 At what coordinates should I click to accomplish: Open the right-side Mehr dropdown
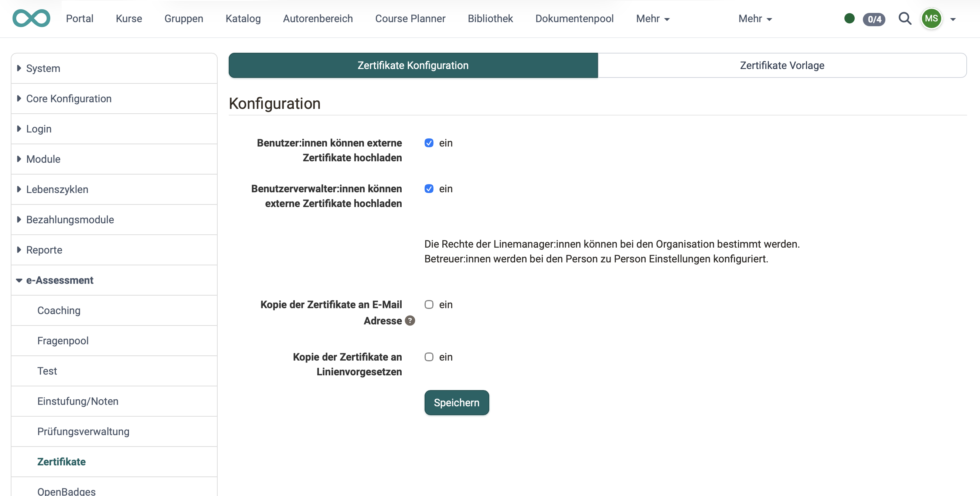pos(755,18)
